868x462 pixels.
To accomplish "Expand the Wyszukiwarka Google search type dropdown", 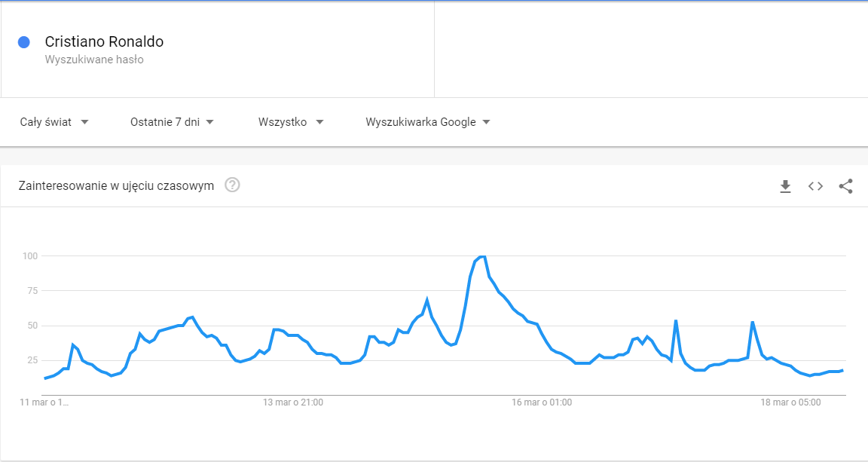I will 427,122.
